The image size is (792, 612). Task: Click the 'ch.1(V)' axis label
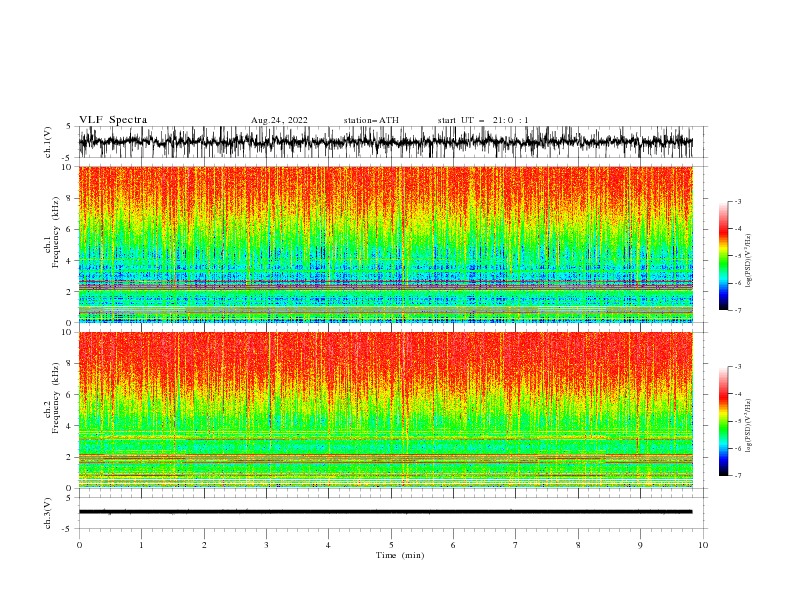[48, 142]
